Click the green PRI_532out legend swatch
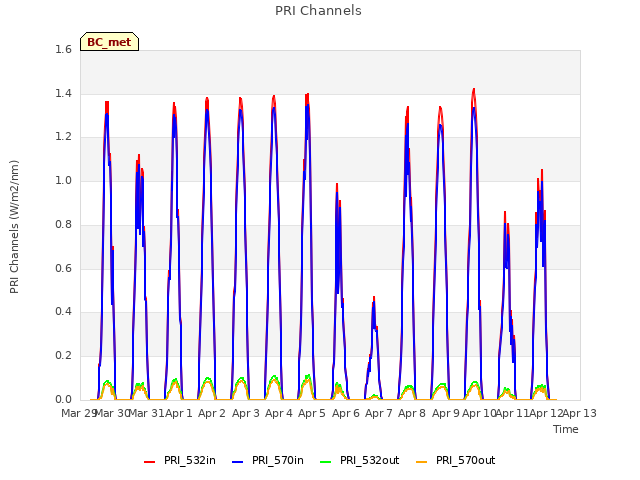 (326, 462)
